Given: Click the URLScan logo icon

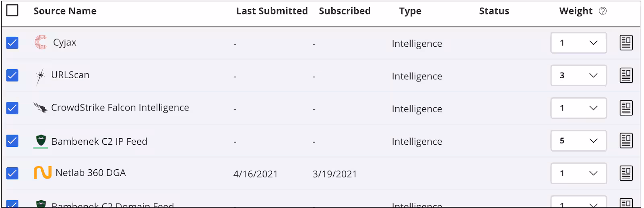Looking at the screenshot, I should point(40,76).
